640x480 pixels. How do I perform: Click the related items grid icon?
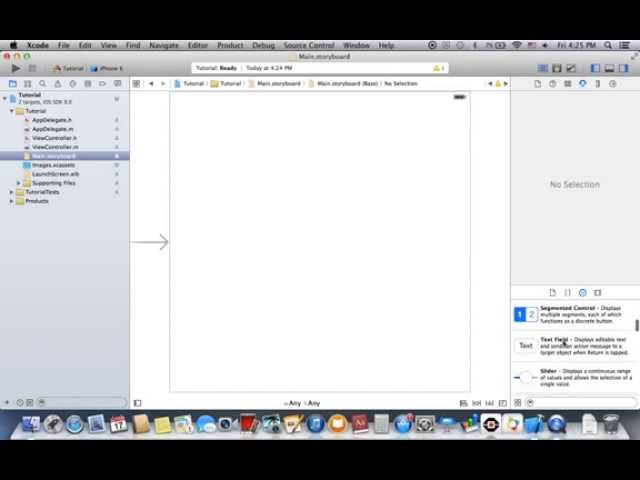coord(136,84)
